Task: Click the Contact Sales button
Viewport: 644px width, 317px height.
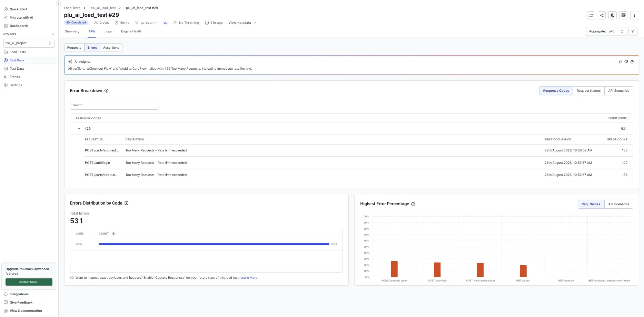Action: pyautogui.click(x=29, y=282)
